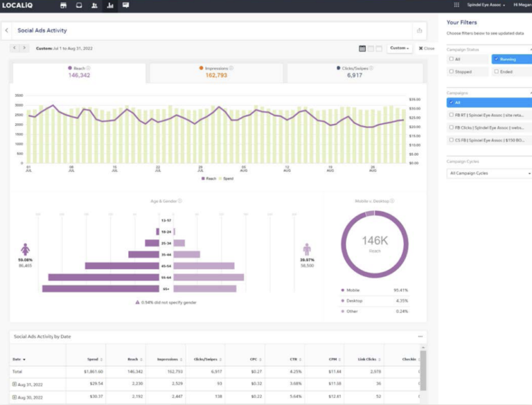Viewport: 532px width, 405px height.
Task: Check the Stopped campaign status filter
Action: pyautogui.click(x=452, y=71)
